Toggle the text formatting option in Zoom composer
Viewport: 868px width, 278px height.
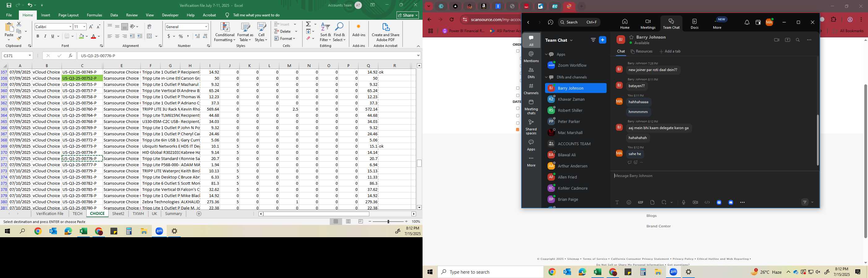[617, 202]
